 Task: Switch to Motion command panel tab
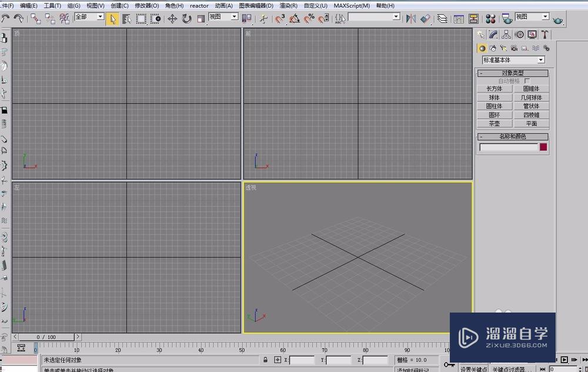coord(519,35)
